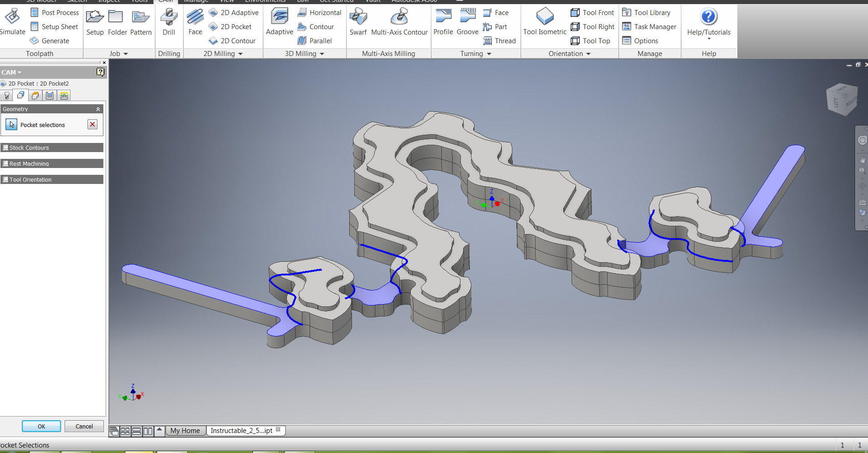Open the CAM browser dropdown
Screen dimensions: 868x453
pos(11,72)
